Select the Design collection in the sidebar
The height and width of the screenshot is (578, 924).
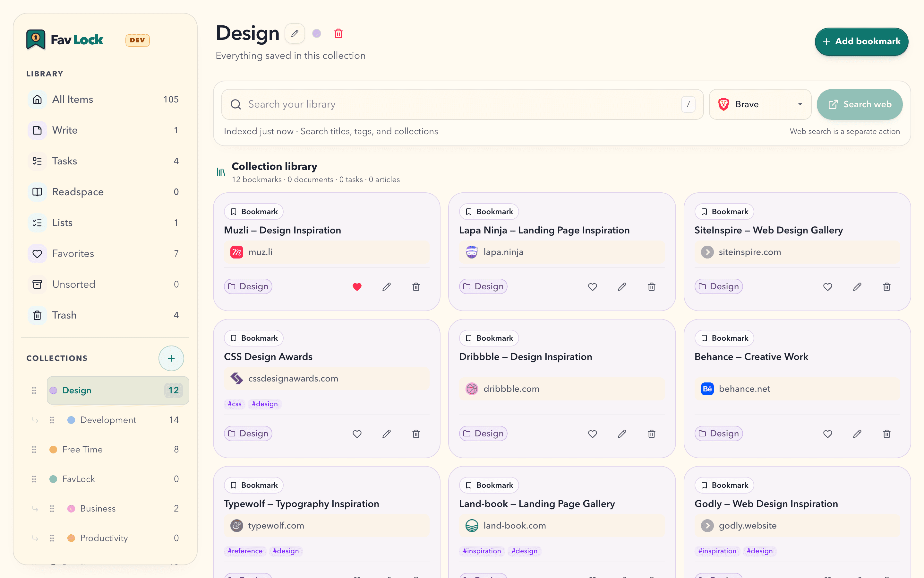(118, 390)
